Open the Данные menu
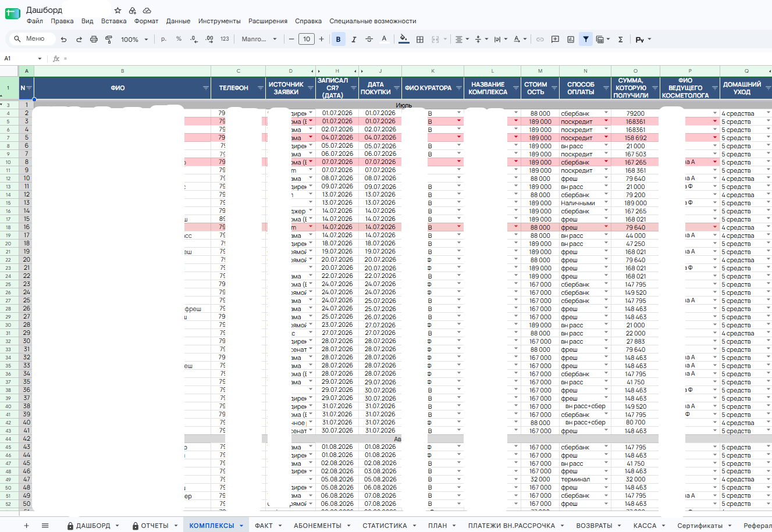 [178, 21]
